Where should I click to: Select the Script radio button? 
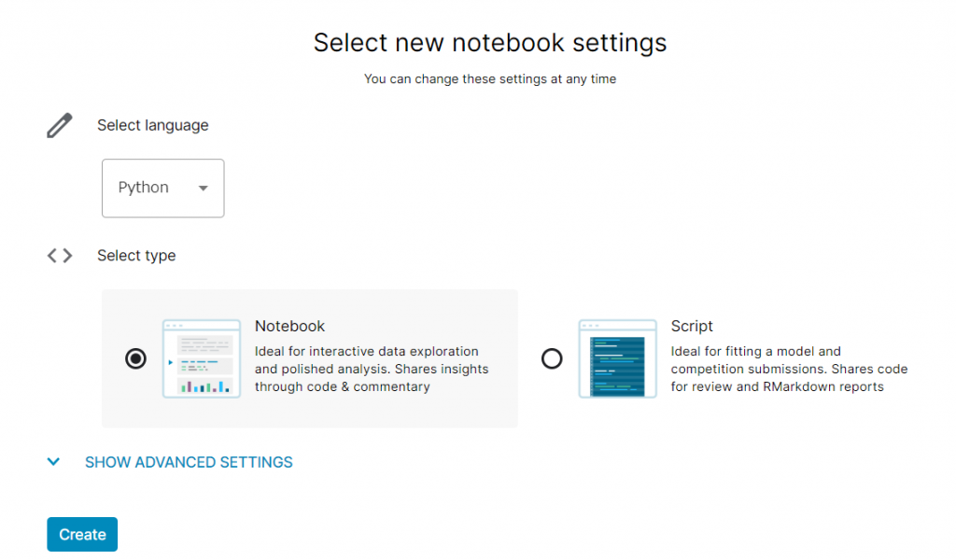click(552, 358)
